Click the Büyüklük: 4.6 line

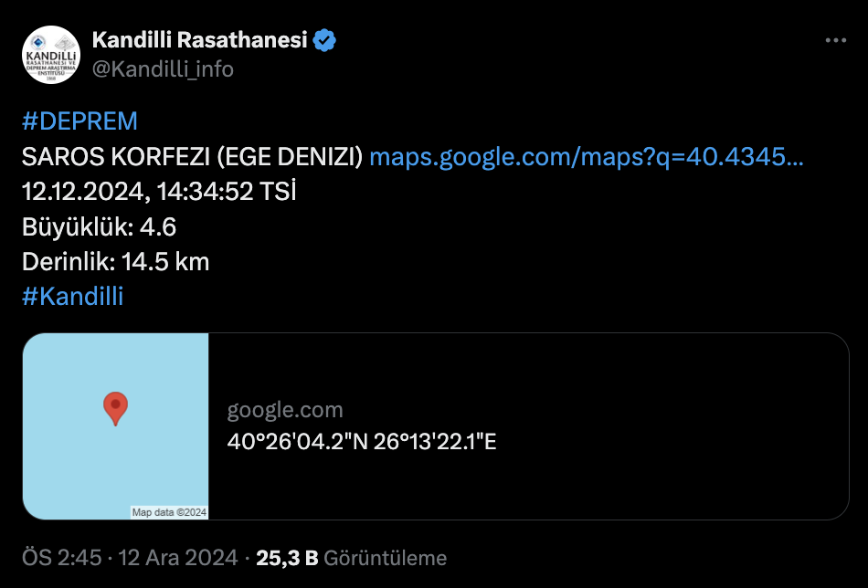click(99, 226)
